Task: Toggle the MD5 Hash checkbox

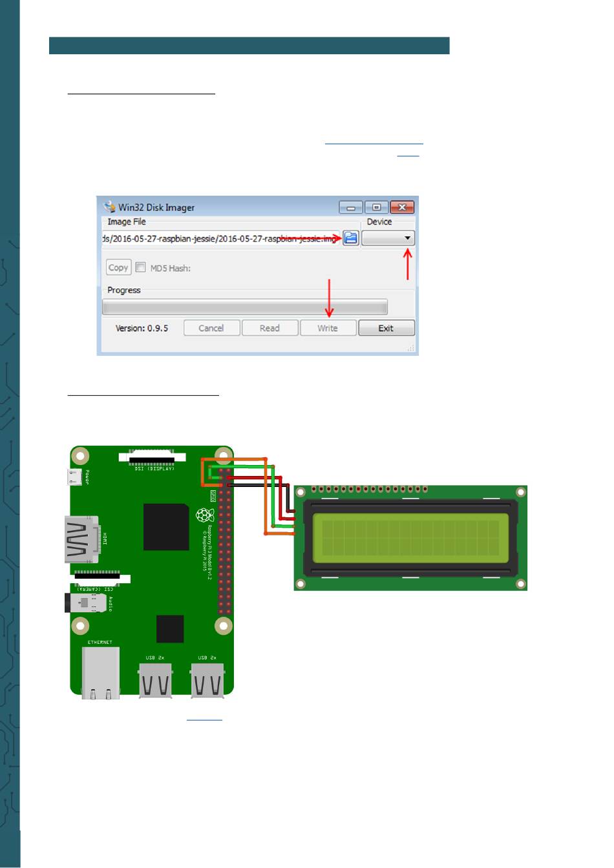Action: [x=140, y=267]
